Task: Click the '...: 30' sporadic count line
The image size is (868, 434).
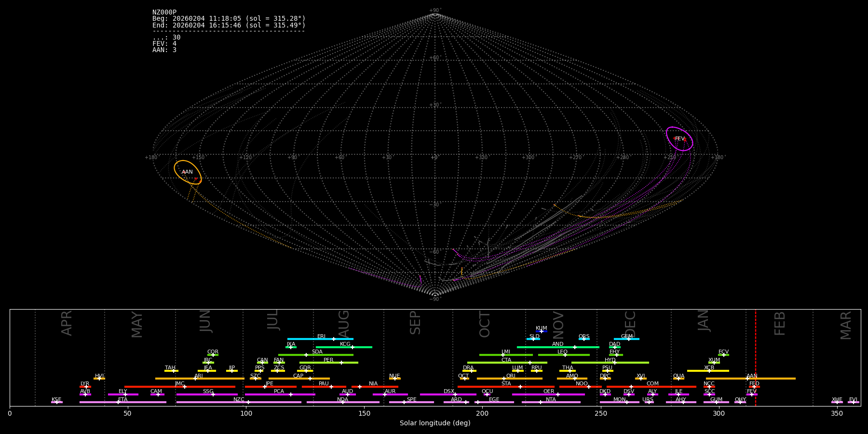Action: pyautogui.click(x=166, y=38)
